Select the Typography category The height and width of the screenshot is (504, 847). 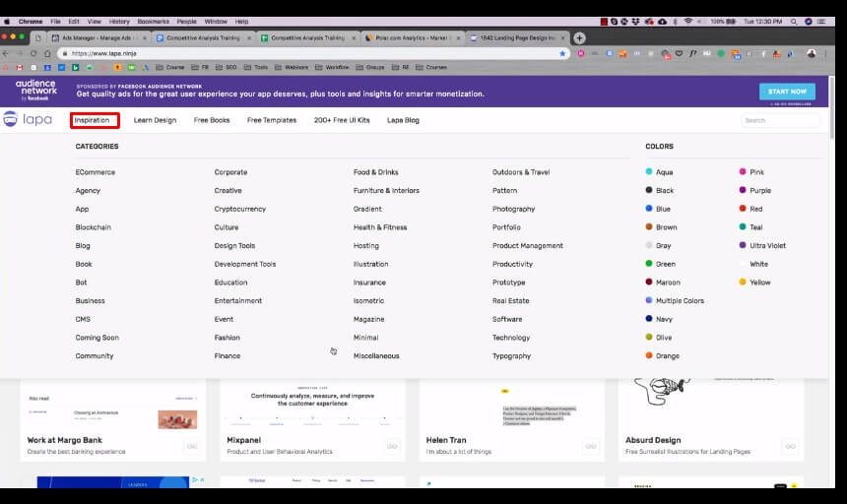tap(511, 356)
